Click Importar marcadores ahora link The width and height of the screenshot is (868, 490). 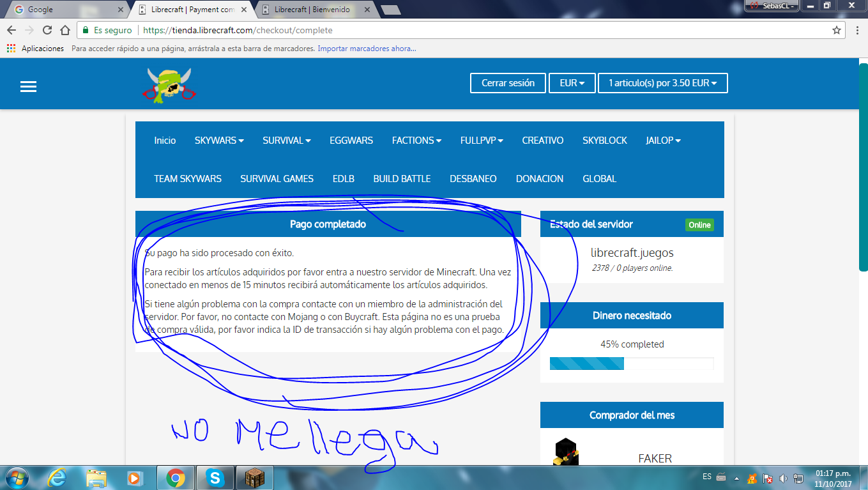(x=367, y=49)
